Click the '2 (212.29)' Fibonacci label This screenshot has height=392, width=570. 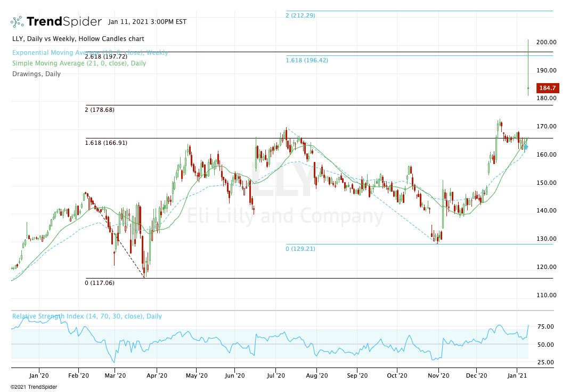pos(300,15)
